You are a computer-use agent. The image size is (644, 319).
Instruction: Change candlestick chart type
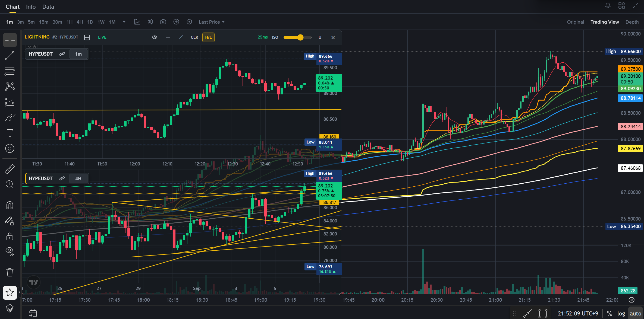point(150,22)
